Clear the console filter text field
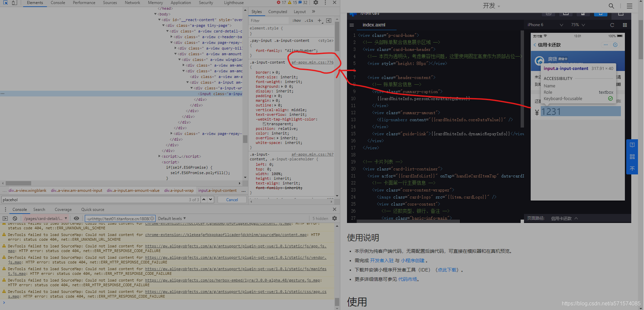The height and width of the screenshot is (310, 644). tap(152, 219)
